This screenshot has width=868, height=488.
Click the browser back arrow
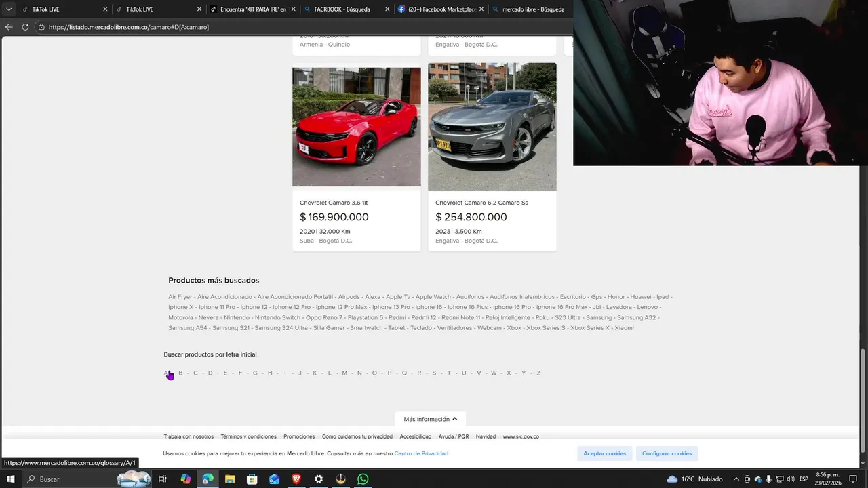[x=9, y=27]
